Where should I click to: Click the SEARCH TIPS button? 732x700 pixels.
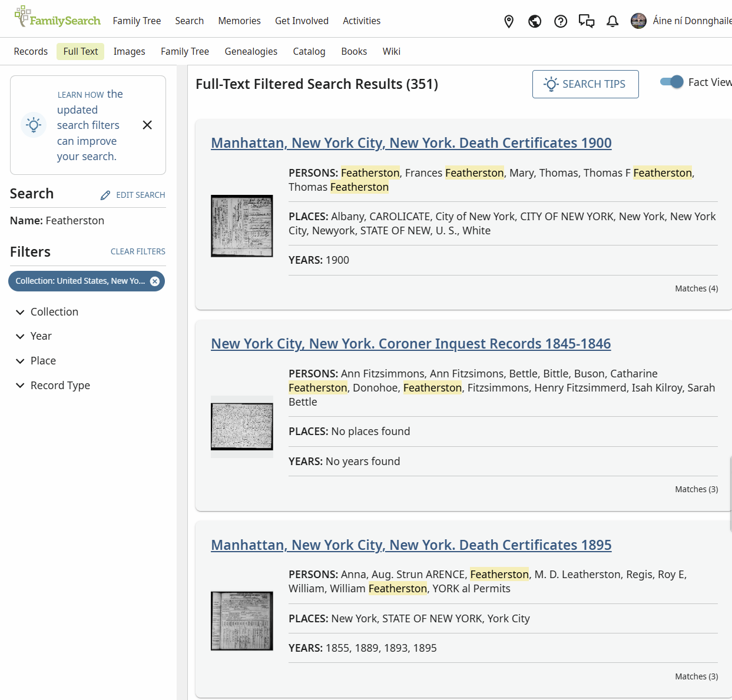coord(585,84)
